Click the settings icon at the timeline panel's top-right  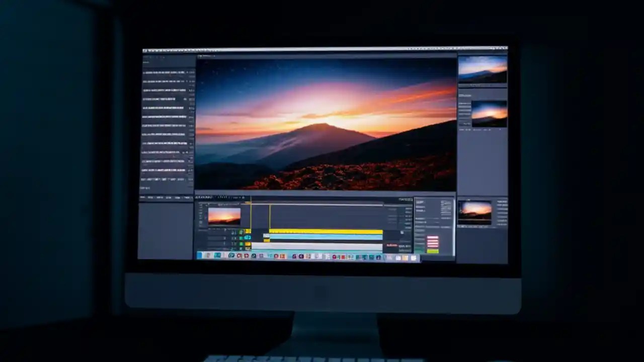click(411, 199)
